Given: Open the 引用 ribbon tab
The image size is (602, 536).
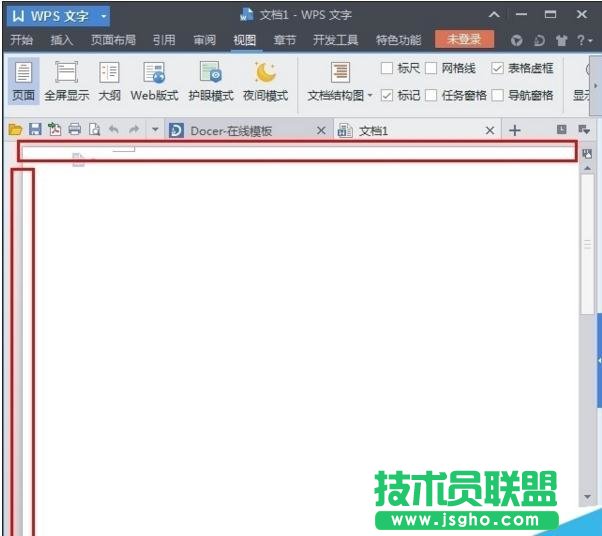Looking at the screenshot, I should tap(164, 40).
